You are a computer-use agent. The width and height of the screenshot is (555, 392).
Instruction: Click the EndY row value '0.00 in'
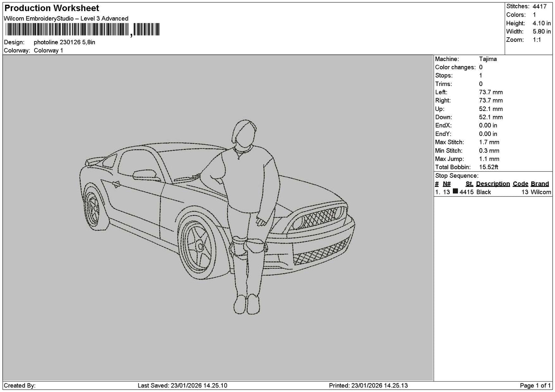tap(488, 134)
